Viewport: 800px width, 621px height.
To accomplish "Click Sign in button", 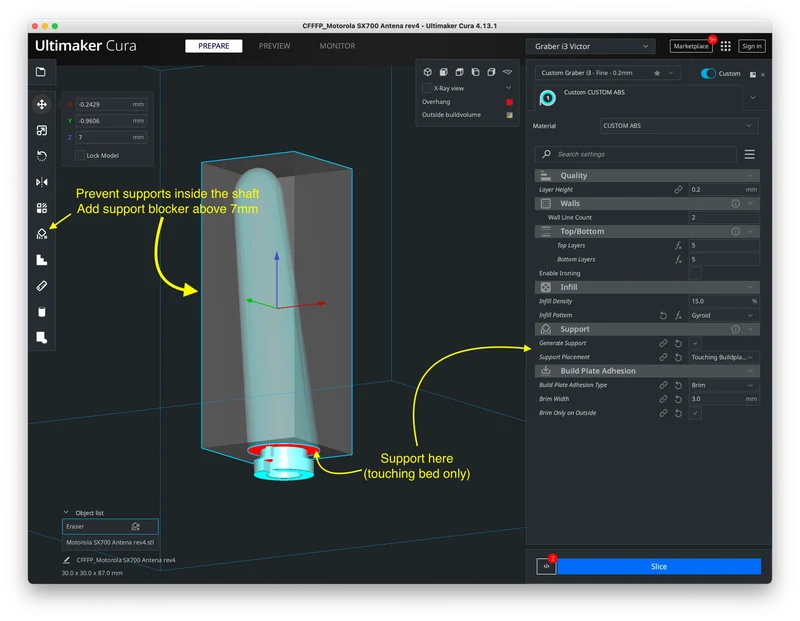I will (x=752, y=46).
